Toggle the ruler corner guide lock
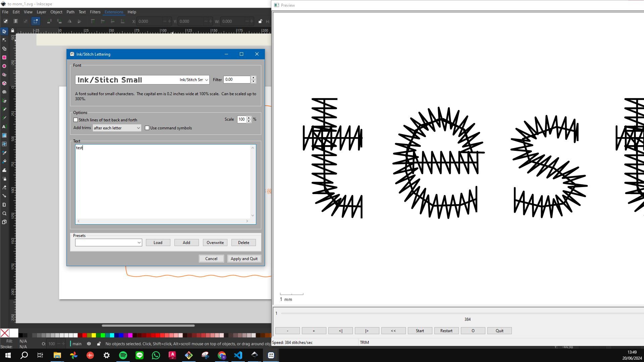The width and height of the screenshot is (644, 362). (x=13, y=31)
